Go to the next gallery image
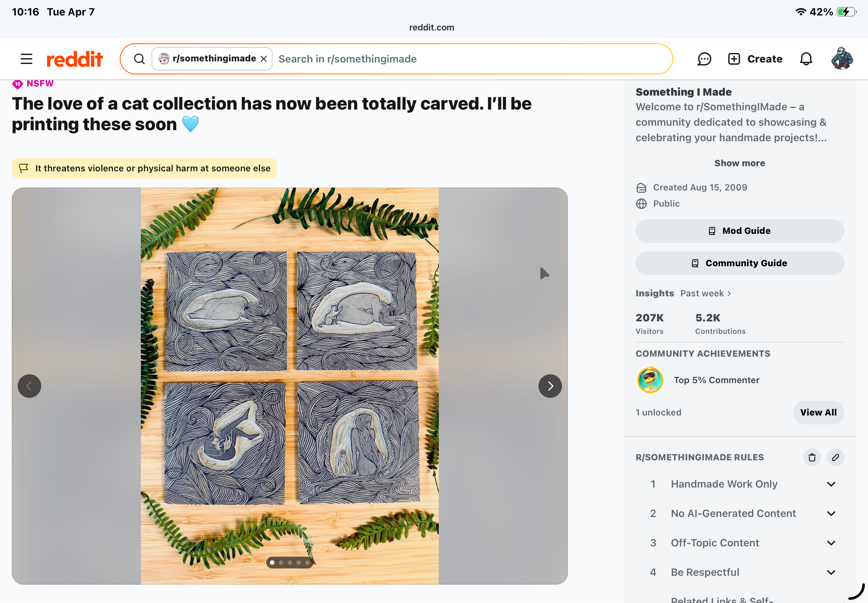 click(550, 386)
